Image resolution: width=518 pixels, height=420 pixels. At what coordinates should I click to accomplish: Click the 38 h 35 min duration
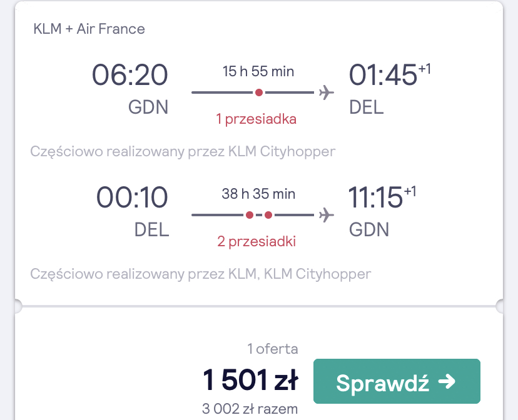point(258,194)
